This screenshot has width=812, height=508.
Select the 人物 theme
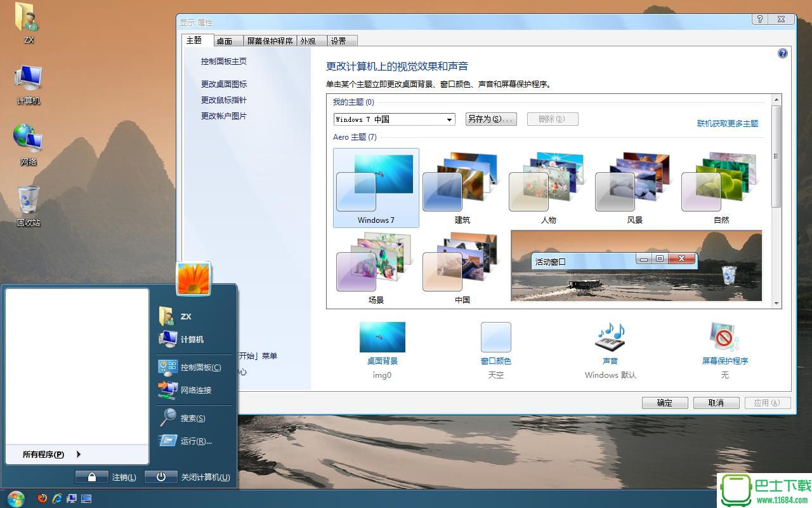coord(549,188)
